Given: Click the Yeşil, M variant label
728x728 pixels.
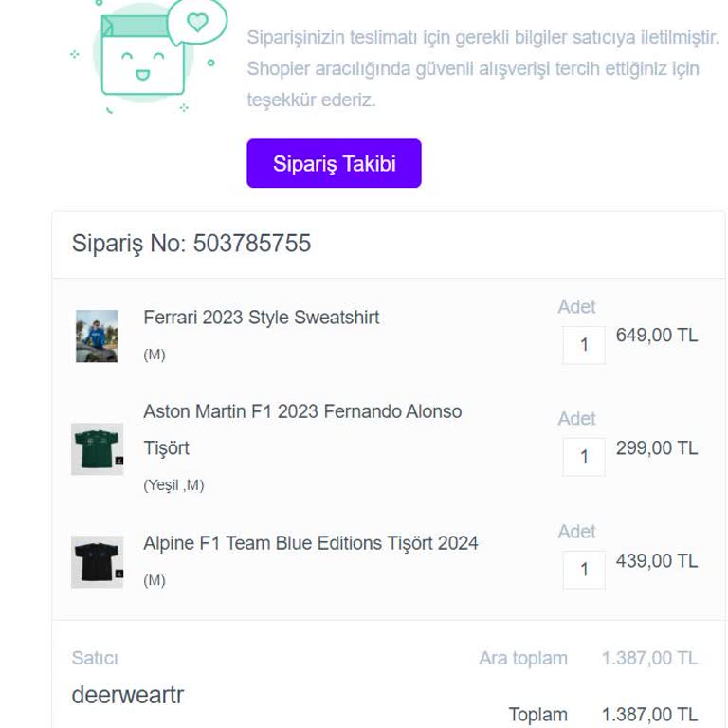Looking at the screenshot, I should tap(173, 484).
